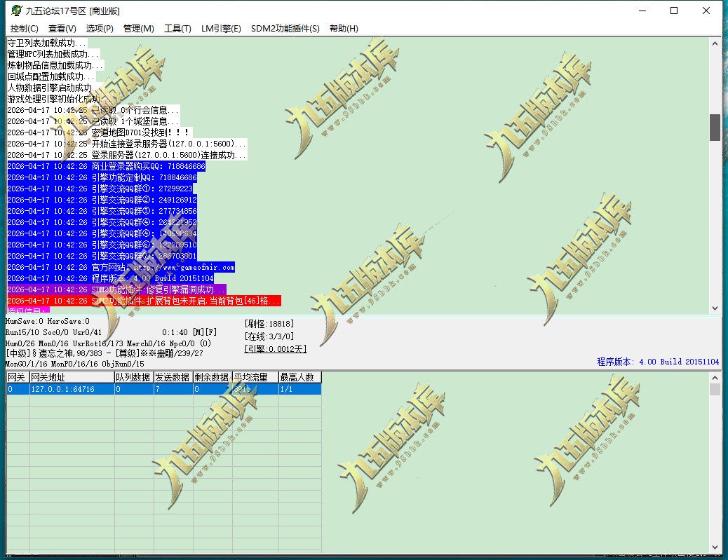Click the app icon in title bar
The width and height of the screenshot is (728, 560).
pyautogui.click(x=17, y=11)
